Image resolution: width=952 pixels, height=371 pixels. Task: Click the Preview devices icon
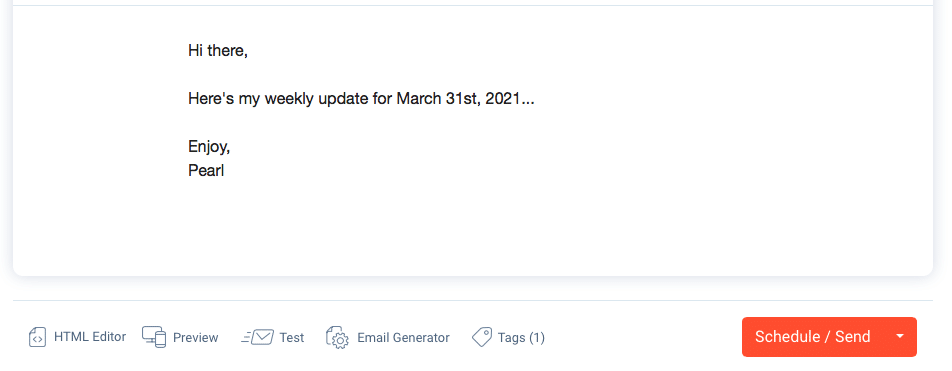pyautogui.click(x=154, y=337)
